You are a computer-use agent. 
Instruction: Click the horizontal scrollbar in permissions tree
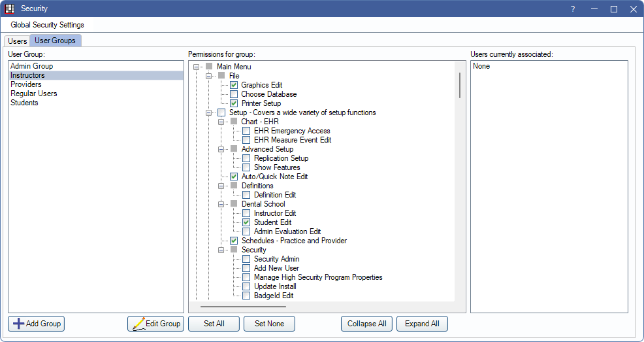coord(242,305)
